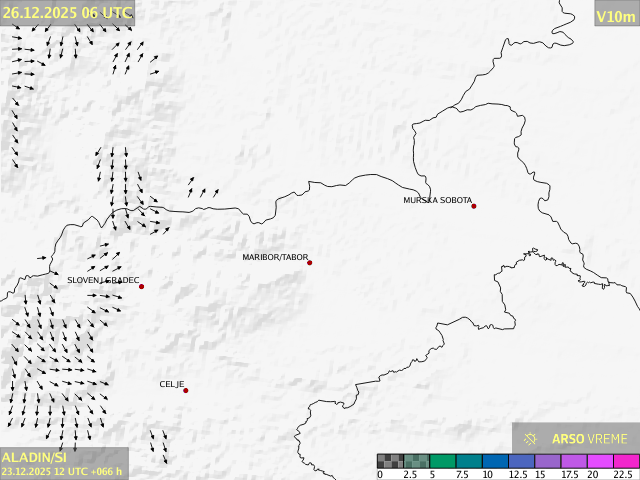
Task: Click the ALADIN/SI model label
Action: [x=34, y=457]
